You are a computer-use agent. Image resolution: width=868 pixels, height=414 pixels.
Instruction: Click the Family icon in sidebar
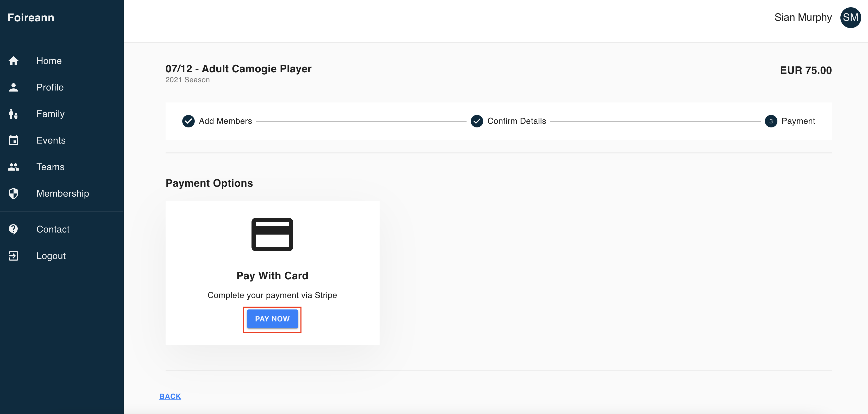coord(14,114)
